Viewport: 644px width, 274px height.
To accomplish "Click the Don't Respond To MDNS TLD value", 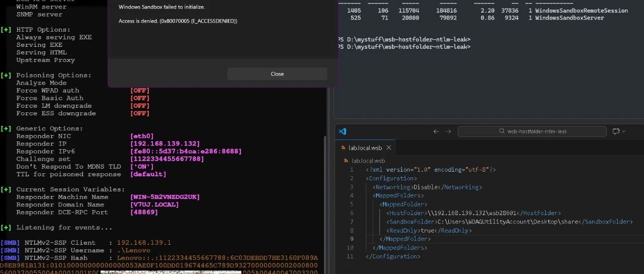I will 142,167.
